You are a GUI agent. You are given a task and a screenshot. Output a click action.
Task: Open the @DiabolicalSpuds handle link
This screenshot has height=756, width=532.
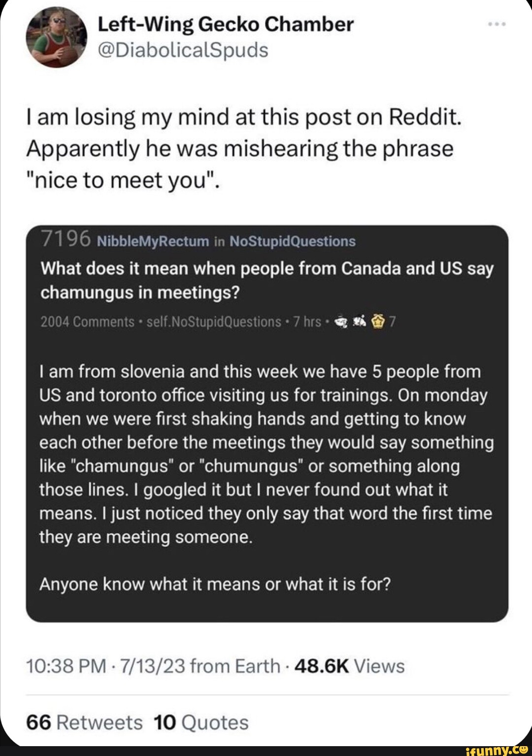click(183, 50)
